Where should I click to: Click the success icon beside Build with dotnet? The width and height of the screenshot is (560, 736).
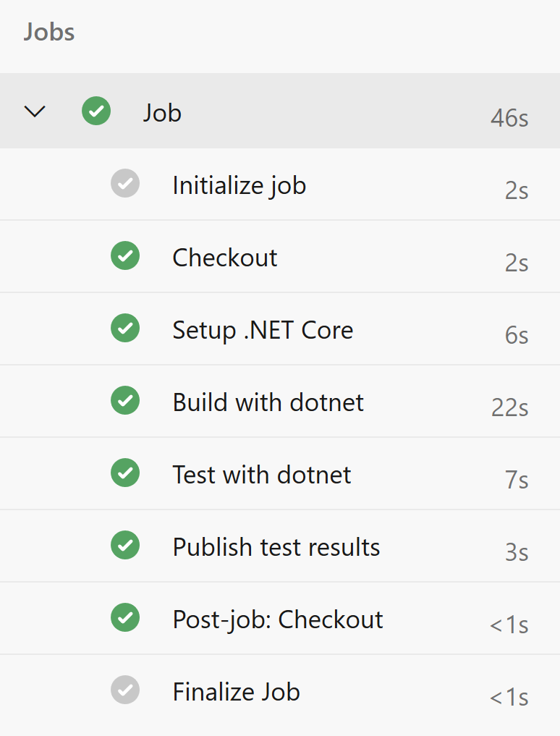pos(125,401)
